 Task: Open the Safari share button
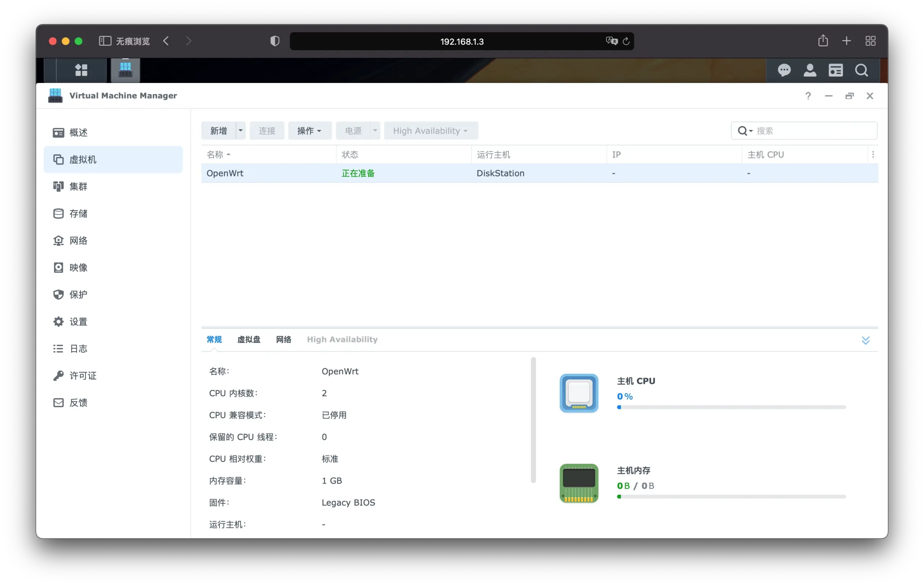tap(823, 41)
